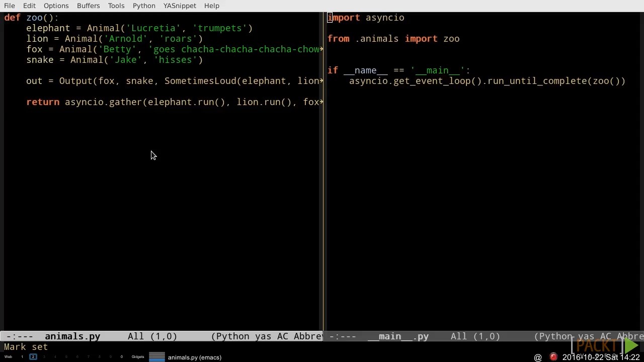The height and width of the screenshot is (362, 644).
Task: Click the 'goes chacha-chacha-chacha-chow' string
Action: (234, 49)
